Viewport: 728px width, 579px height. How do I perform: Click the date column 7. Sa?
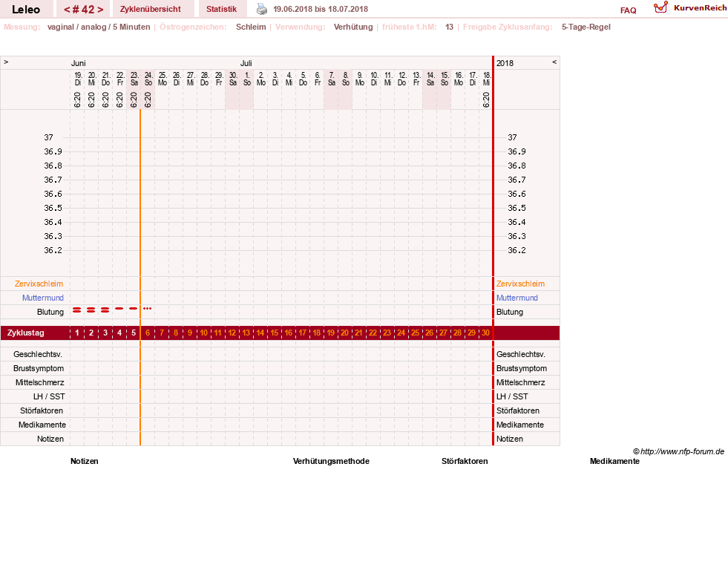click(x=332, y=79)
